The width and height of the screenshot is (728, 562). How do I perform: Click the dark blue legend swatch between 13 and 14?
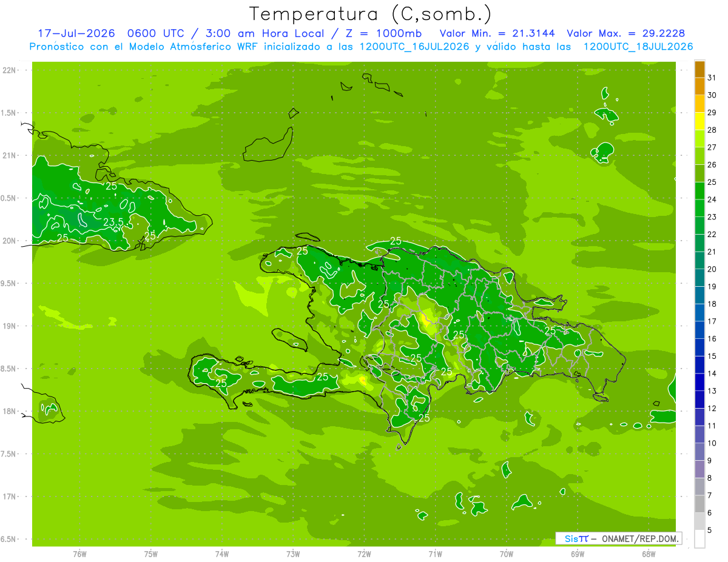point(699,382)
